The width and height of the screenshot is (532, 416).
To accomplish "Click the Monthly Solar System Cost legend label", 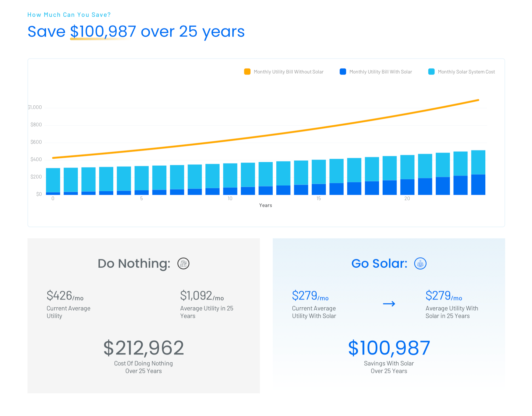I will coord(467,72).
